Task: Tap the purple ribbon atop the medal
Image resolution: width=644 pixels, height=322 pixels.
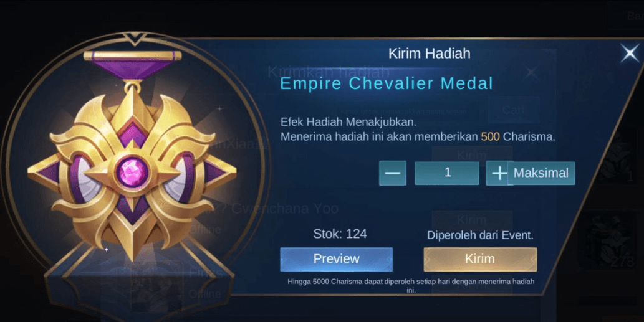Action: pyautogui.click(x=132, y=67)
